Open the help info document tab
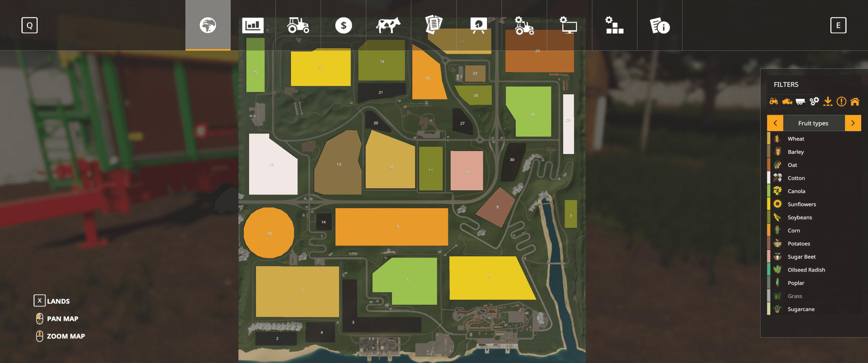The height and width of the screenshot is (363, 868). pos(660,25)
